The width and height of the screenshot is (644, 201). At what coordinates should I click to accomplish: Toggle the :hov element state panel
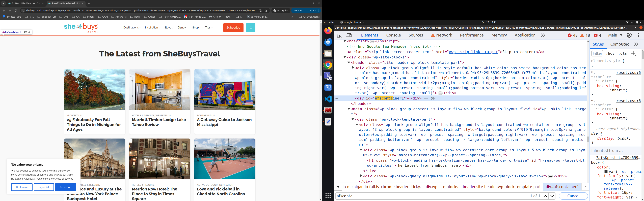[x=610, y=53]
